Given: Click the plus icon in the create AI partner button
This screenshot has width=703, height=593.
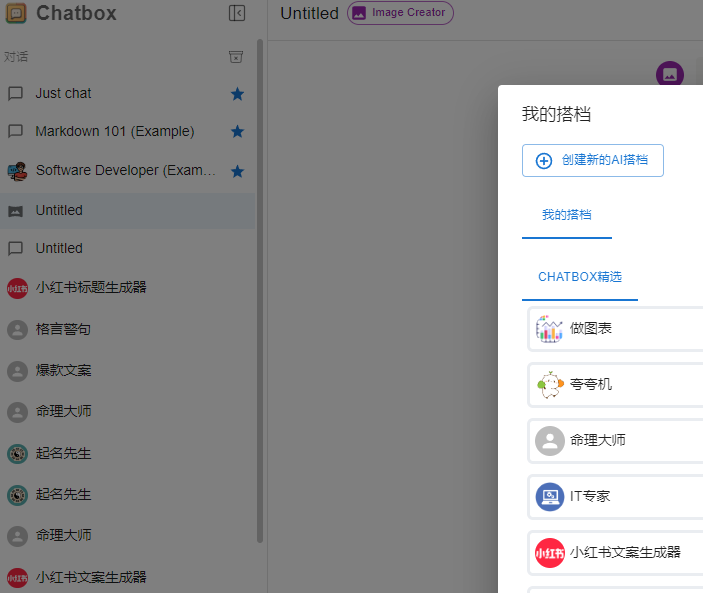Looking at the screenshot, I should [544, 160].
